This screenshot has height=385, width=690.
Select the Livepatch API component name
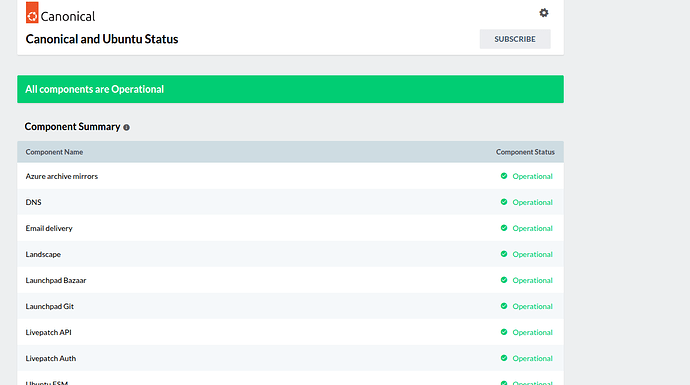pos(48,332)
